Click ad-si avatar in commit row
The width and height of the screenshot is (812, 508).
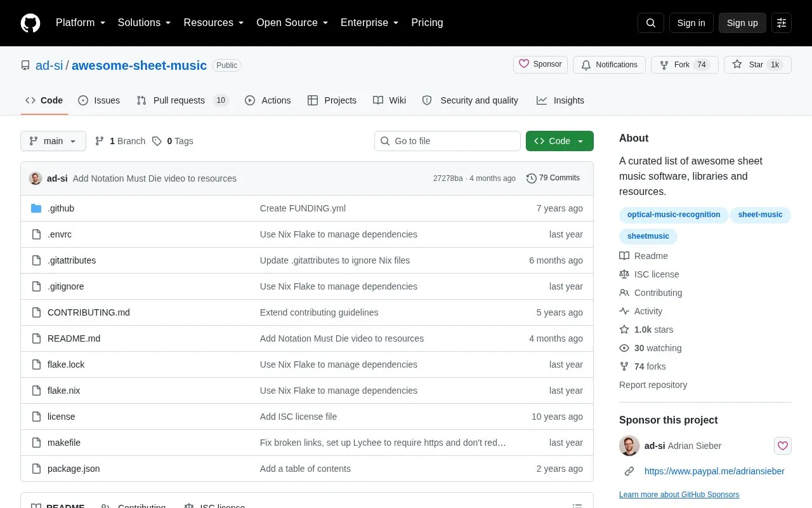tap(36, 178)
